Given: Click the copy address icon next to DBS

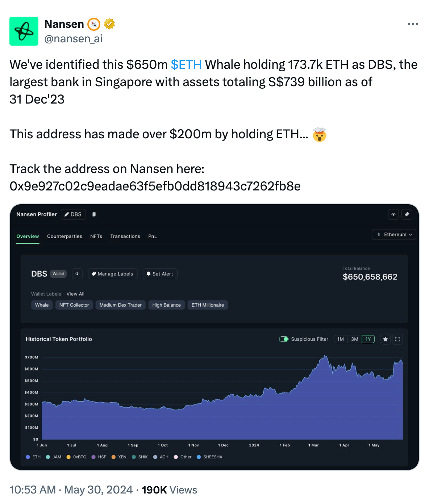Looking at the screenshot, I should point(94,214).
